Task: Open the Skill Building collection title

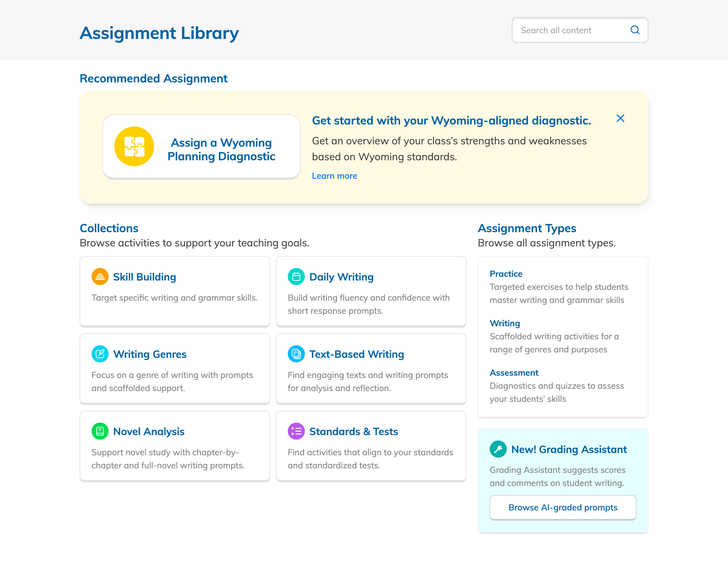Action: click(144, 277)
